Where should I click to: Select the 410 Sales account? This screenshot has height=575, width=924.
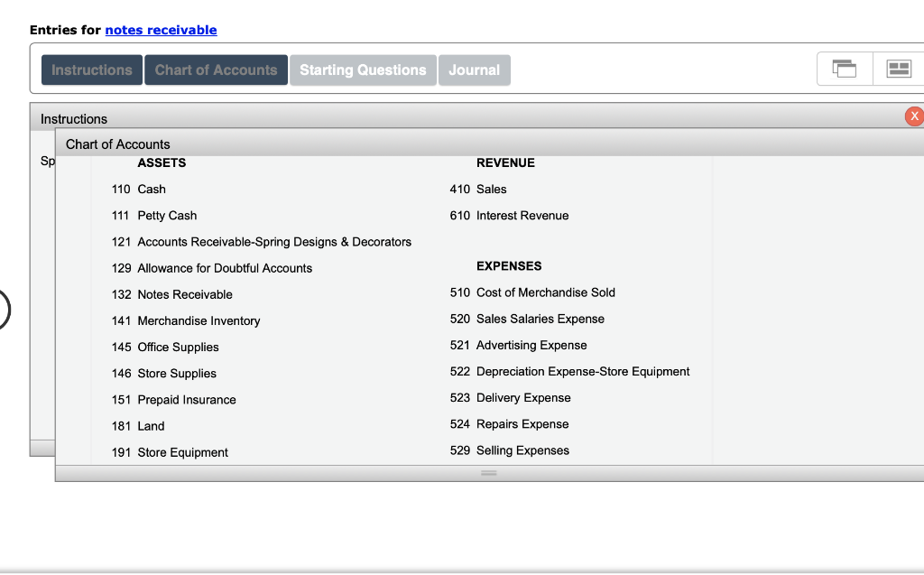pos(482,189)
